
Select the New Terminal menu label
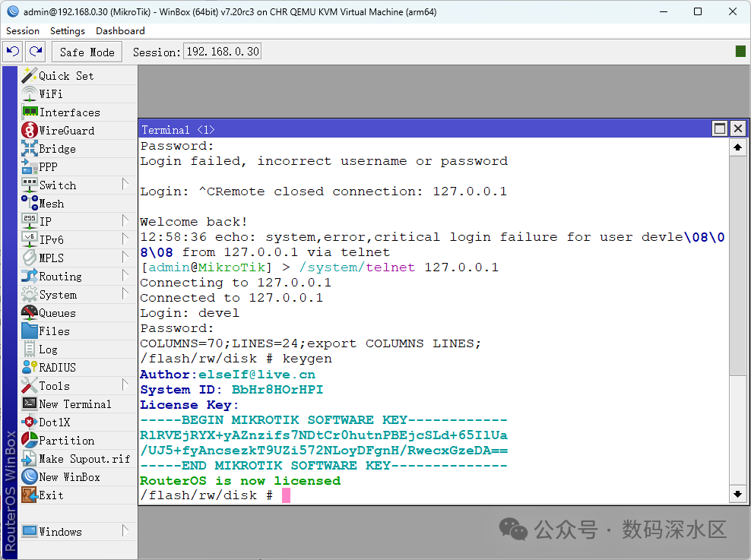click(x=75, y=404)
